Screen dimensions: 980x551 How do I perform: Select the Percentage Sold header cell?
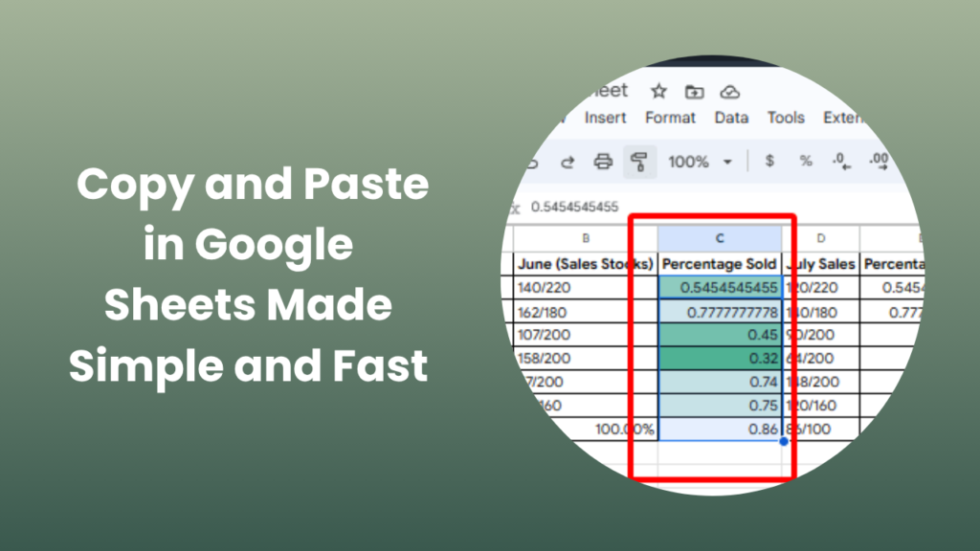coord(720,263)
